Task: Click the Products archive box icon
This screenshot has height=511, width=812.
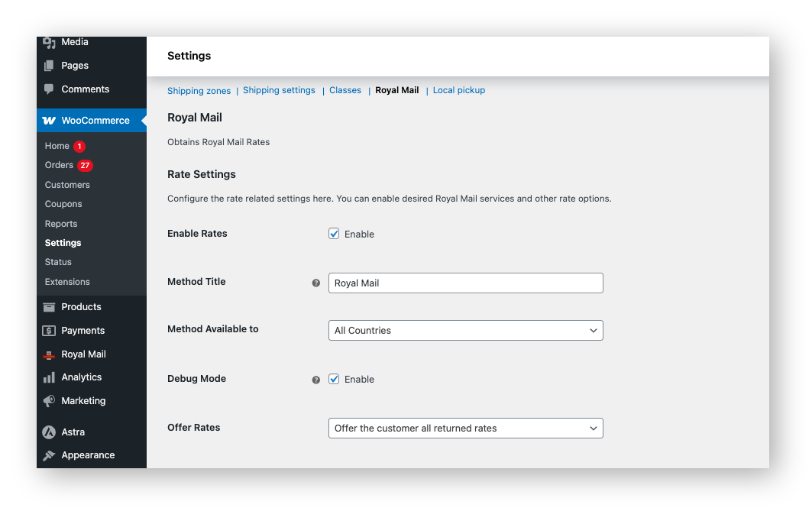Action: pyautogui.click(x=49, y=307)
